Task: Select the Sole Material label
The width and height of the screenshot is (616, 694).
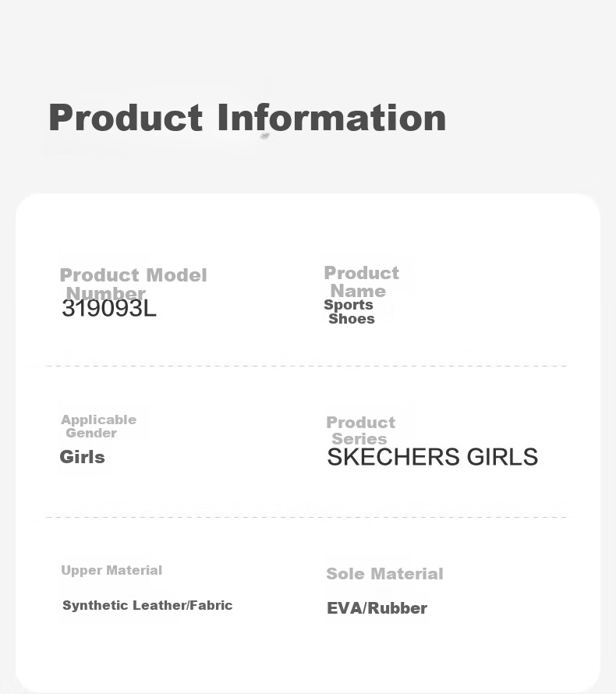Action: click(x=384, y=574)
